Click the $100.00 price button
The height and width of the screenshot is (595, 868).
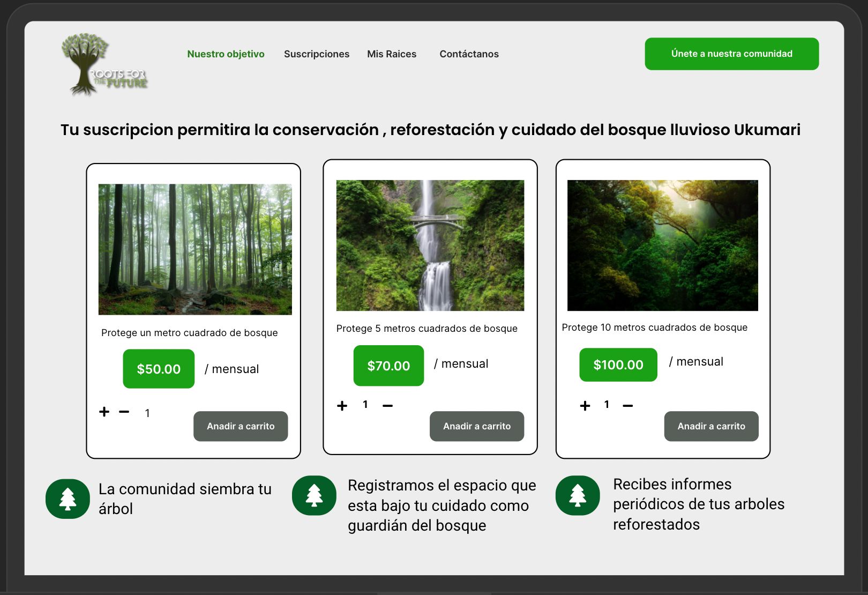point(618,365)
